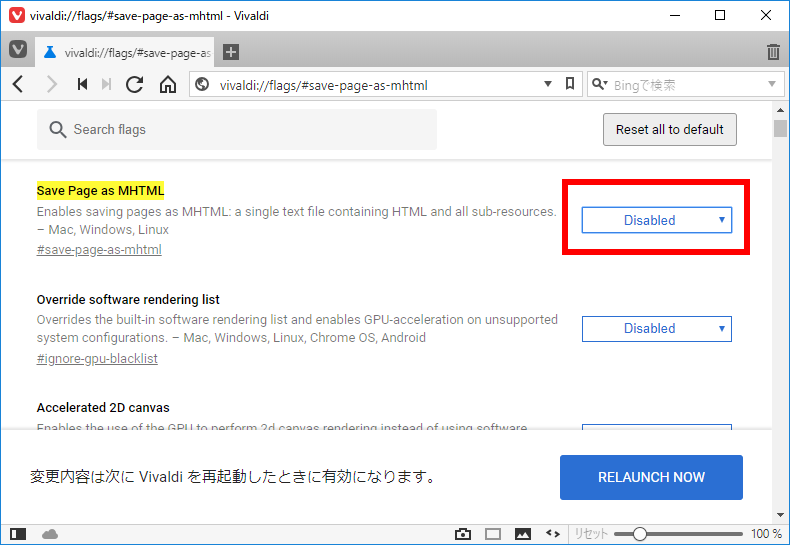The image size is (790, 545).
Task: Click the Override software rendering list heading
Action: [128, 300]
